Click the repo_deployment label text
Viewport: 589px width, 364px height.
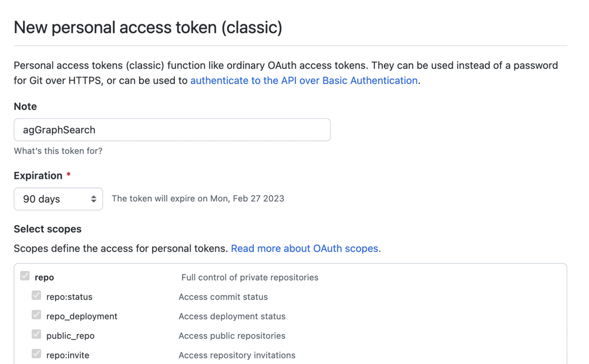(x=81, y=316)
